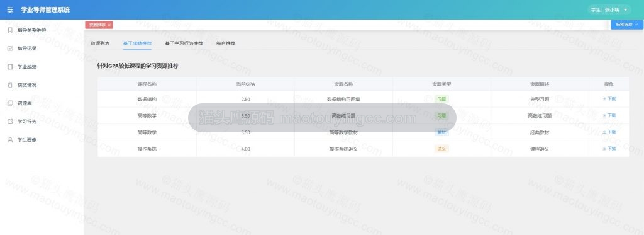Click the 获奖情况 sidebar icon
This screenshot has height=235, width=644.
[x=10, y=85]
